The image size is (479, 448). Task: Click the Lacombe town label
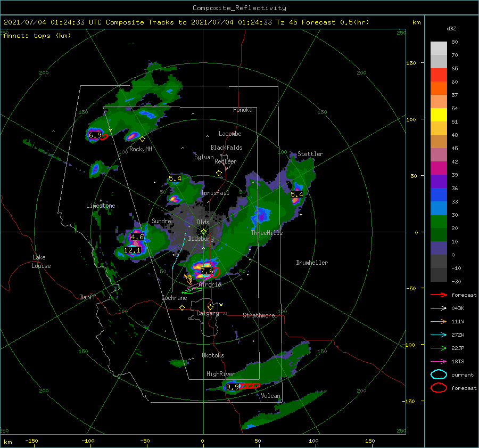coord(230,134)
